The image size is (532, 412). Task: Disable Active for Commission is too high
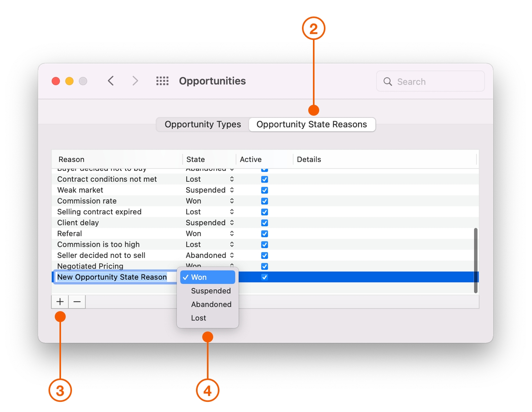264,245
